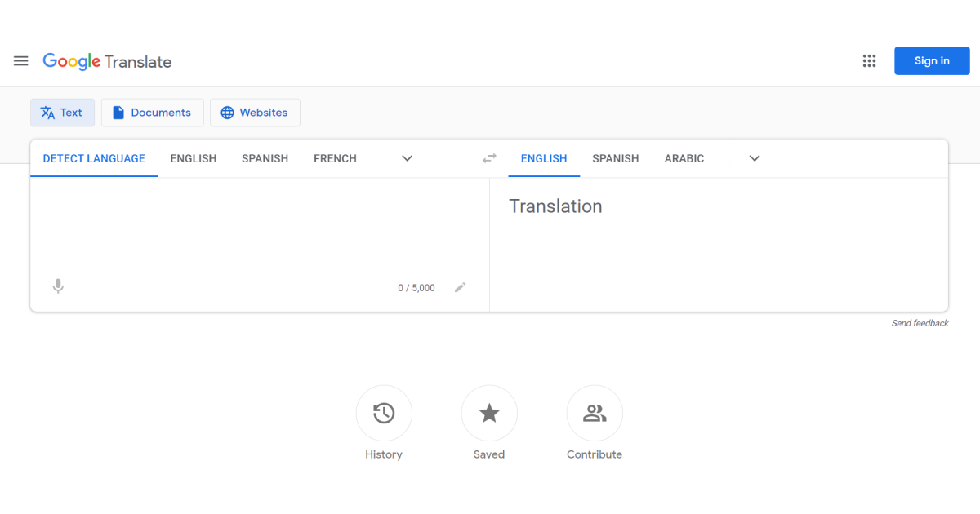
Task: Click the microphone icon to translate by voice
Action: [57, 286]
